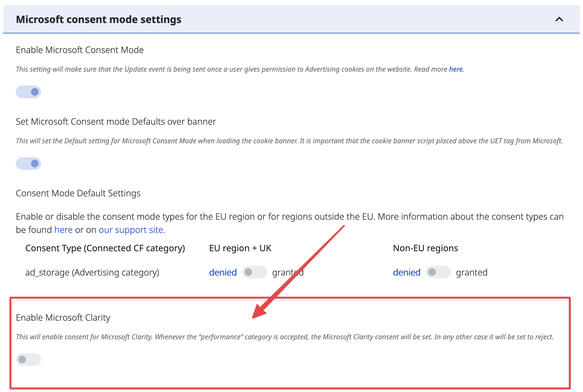583x392 pixels.
Task: Click 'granted' label under EU region + UK
Action: click(288, 272)
